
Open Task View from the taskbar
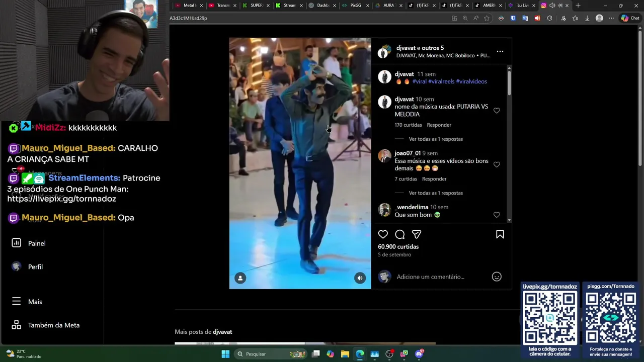pos(315,354)
